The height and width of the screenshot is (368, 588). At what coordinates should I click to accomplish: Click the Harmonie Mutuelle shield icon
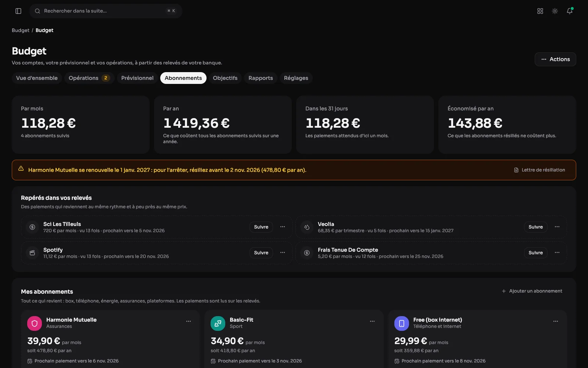pyautogui.click(x=35, y=323)
